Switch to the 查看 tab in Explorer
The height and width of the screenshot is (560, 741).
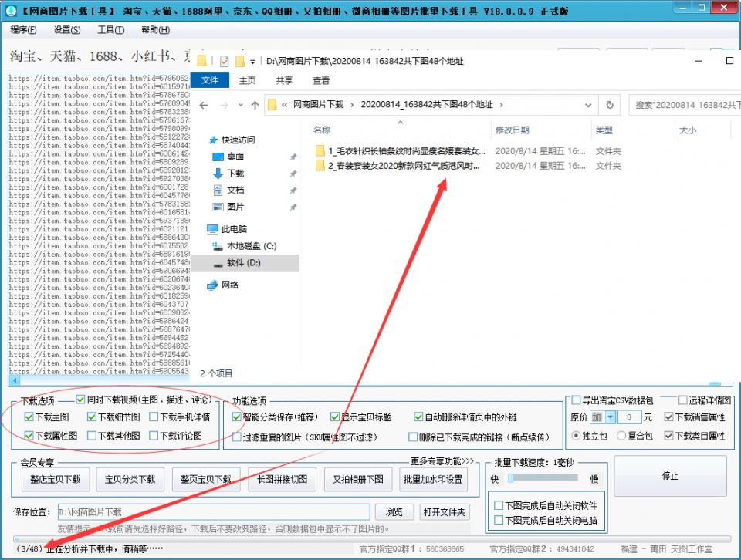point(320,79)
